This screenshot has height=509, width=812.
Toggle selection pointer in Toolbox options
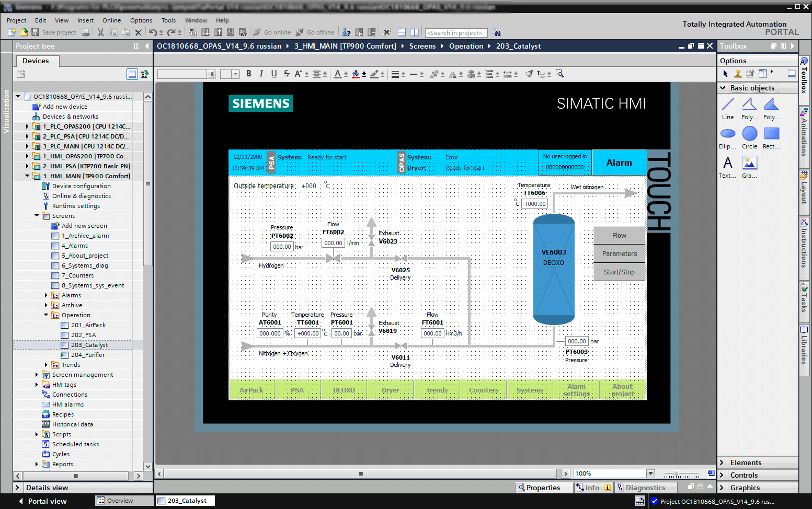click(x=725, y=74)
